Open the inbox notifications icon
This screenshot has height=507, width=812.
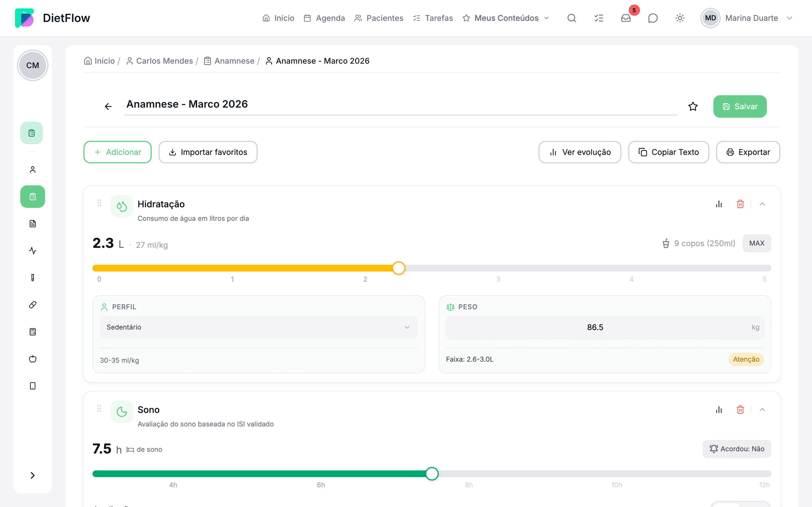point(626,18)
